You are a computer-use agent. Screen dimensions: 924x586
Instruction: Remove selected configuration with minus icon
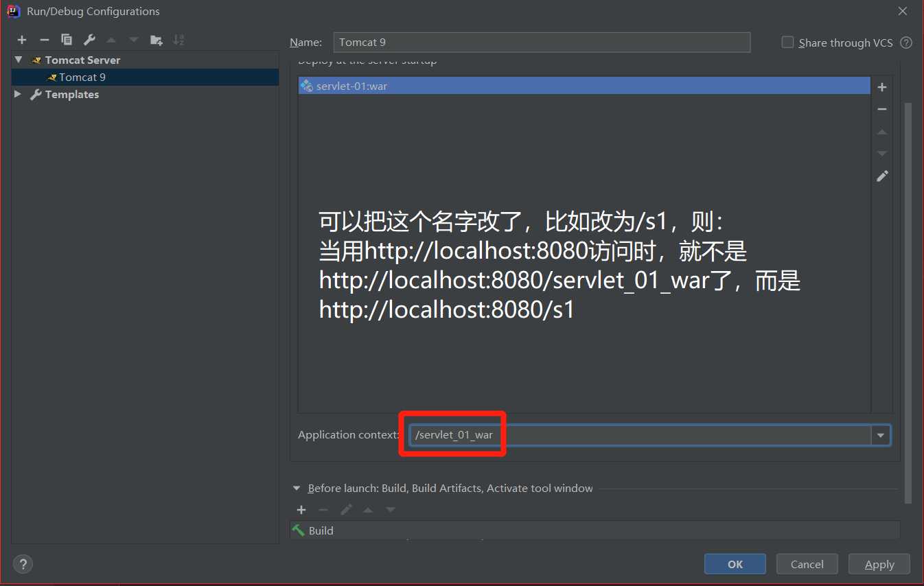[x=44, y=40]
